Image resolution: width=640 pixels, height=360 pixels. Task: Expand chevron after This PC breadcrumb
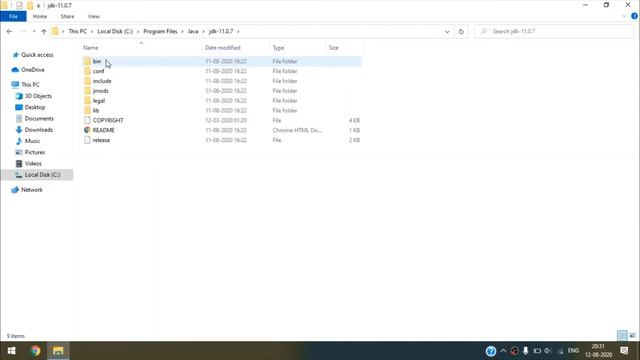click(x=92, y=31)
